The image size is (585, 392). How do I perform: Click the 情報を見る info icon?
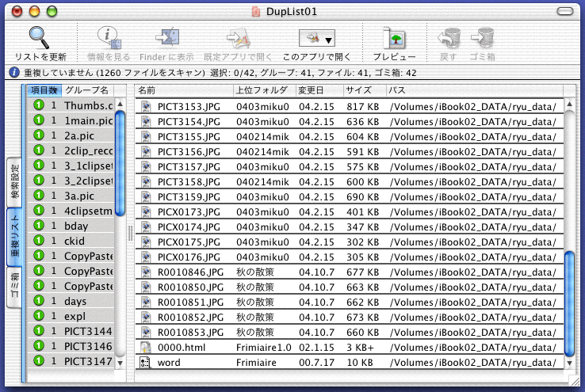[109, 38]
